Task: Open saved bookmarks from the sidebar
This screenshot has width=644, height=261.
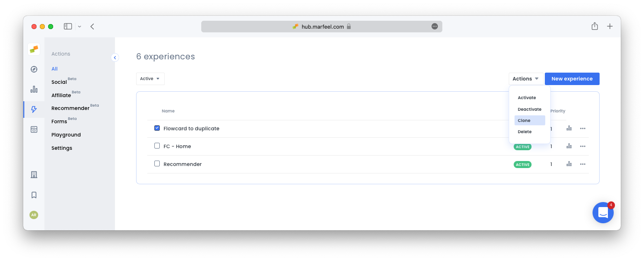Action: coord(34,195)
